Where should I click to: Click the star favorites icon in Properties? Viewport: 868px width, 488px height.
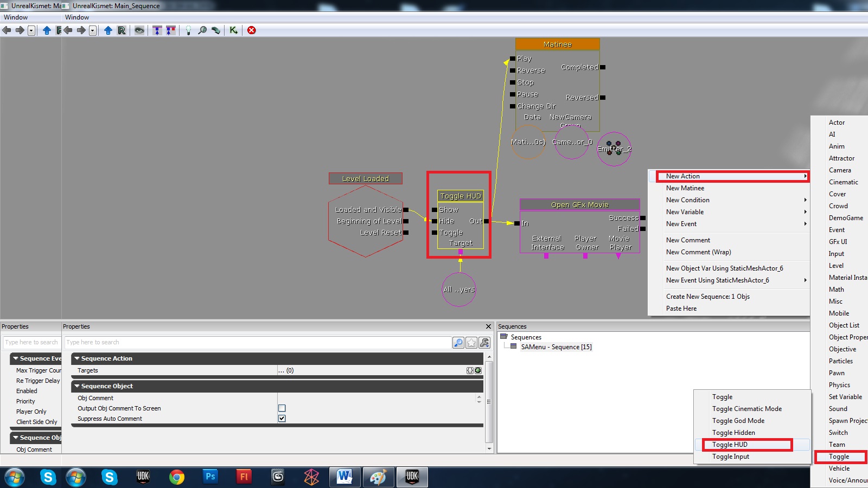tap(471, 343)
